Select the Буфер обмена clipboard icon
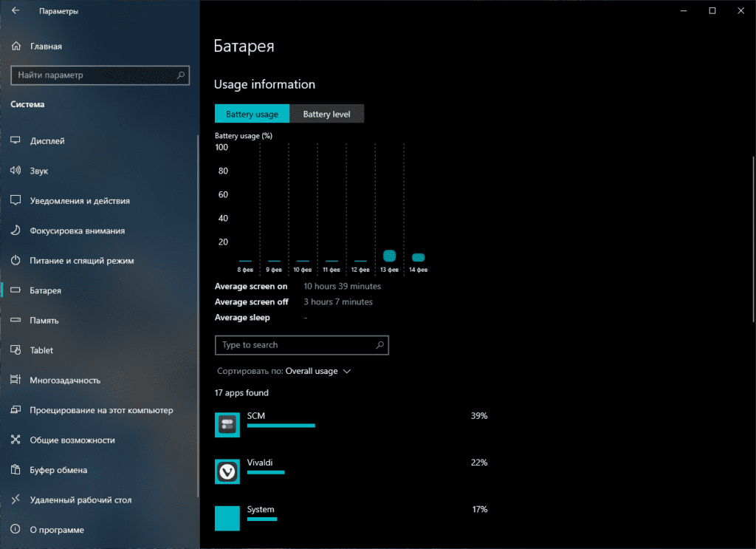The width and height of the screenshot is (756, 549). coord(16,469)
